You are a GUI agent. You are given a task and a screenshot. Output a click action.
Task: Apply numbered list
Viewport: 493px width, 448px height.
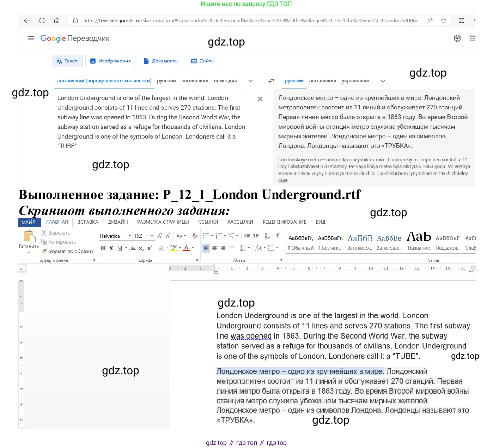pyautogui.click(x=219, y=236)
